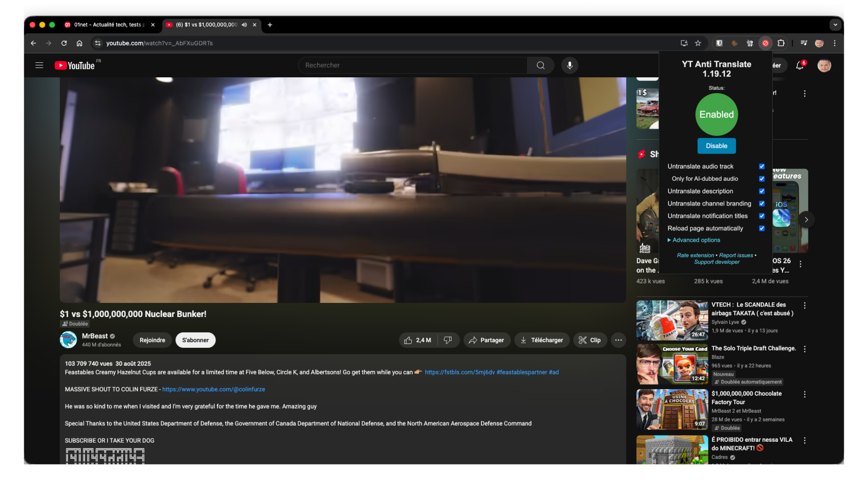
Task: Toggle Untranslate audio track checkbox
Action: 762,166
